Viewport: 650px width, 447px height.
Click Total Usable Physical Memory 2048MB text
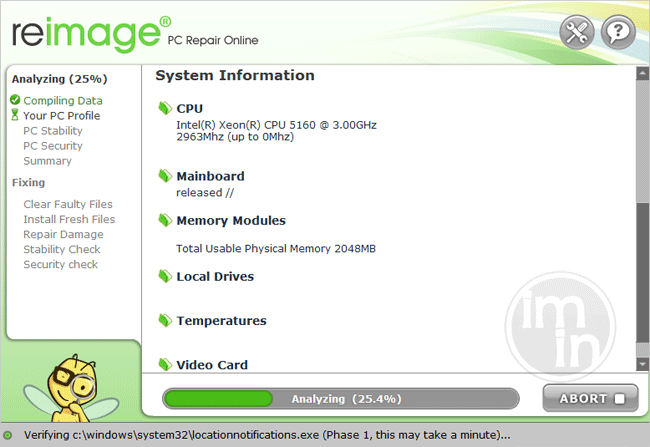[x=276, y=249]
